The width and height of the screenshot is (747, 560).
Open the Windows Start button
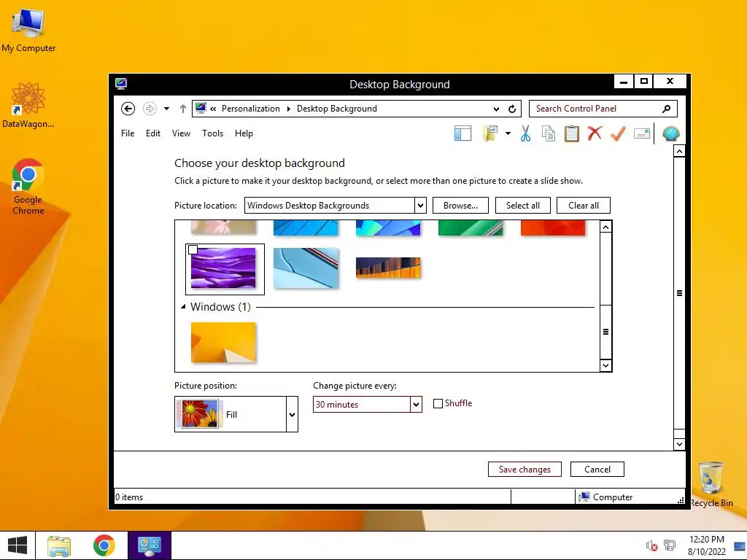tap(18, 545)
